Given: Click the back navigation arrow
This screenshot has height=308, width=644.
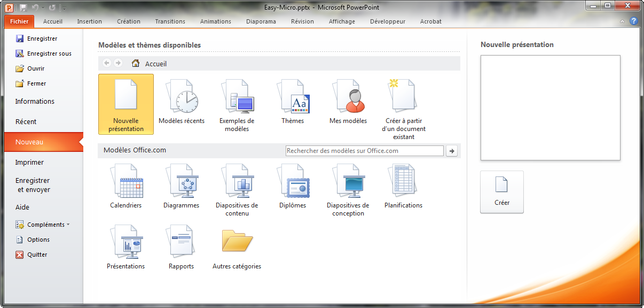Looking at the screenshot, I should tap(106, 63).
